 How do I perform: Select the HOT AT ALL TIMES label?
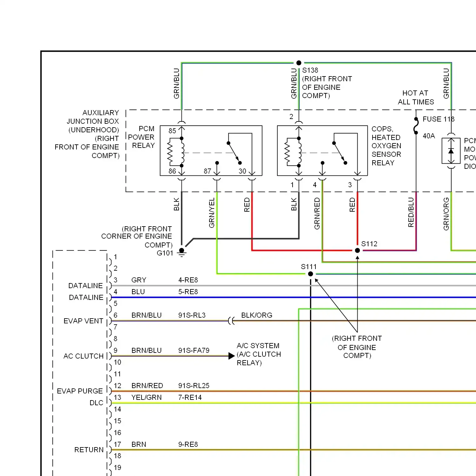tap(416, 97)
